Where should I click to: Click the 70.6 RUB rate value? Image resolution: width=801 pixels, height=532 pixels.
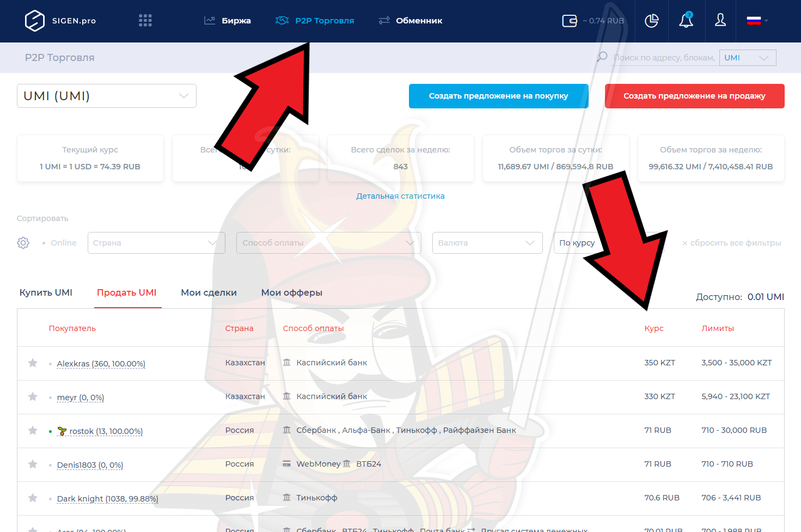tap(662, 498)
